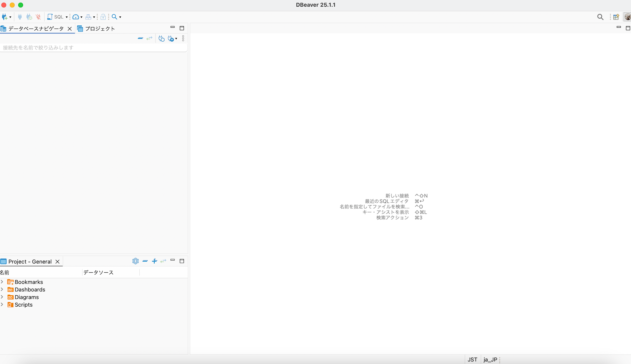The width and height of the screenshot is (631, 364).
Task: Expand the Diagrams folder chevron
Action: point(2,297)
